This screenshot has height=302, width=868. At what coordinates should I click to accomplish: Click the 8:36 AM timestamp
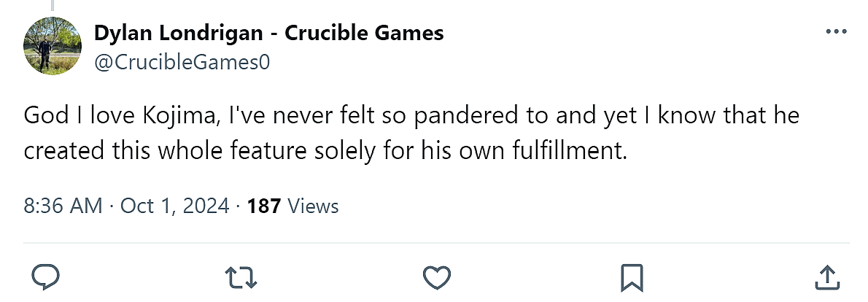(x=63, y=206)
